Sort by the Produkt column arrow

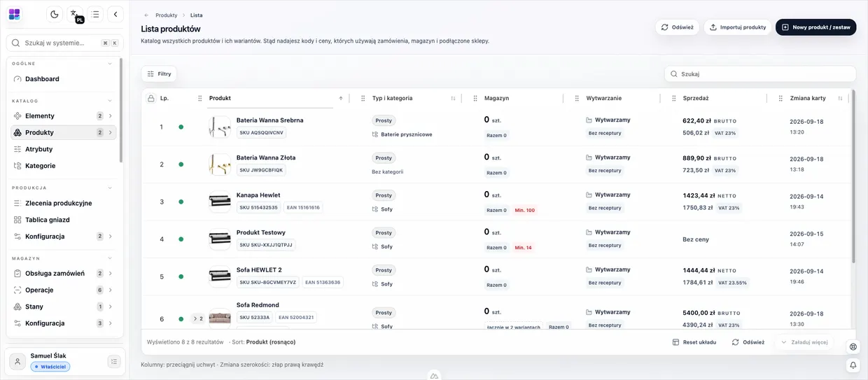pyautogui.click(x=341, y=99)
